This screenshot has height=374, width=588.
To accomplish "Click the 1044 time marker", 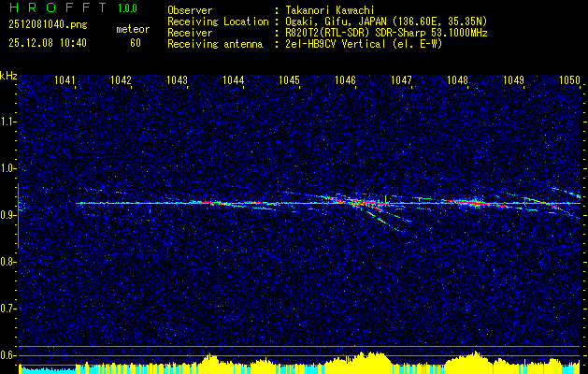I will (x=234, y=79).
